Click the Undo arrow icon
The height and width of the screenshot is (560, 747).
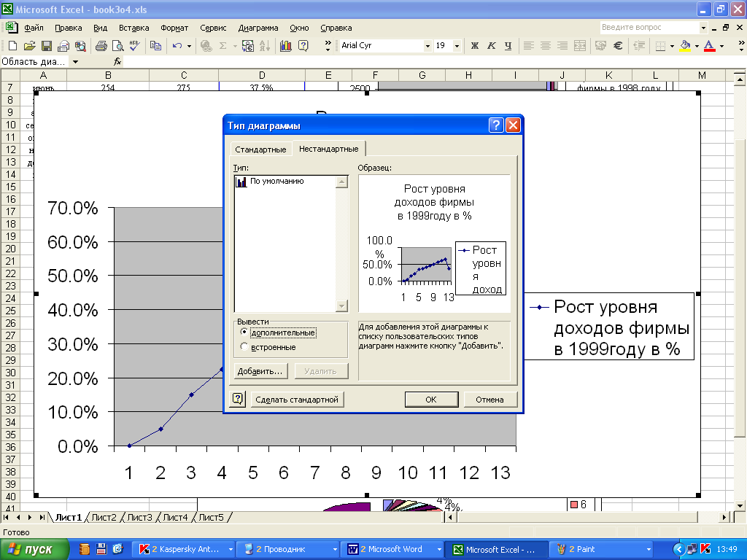[177, 46]
